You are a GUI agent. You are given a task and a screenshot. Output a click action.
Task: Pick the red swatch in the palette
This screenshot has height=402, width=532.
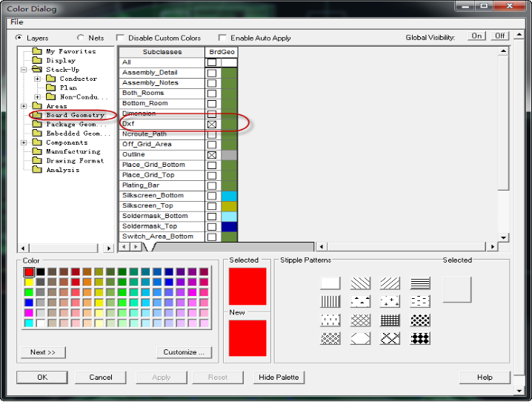pyautogui.click(x=29, y=271)
